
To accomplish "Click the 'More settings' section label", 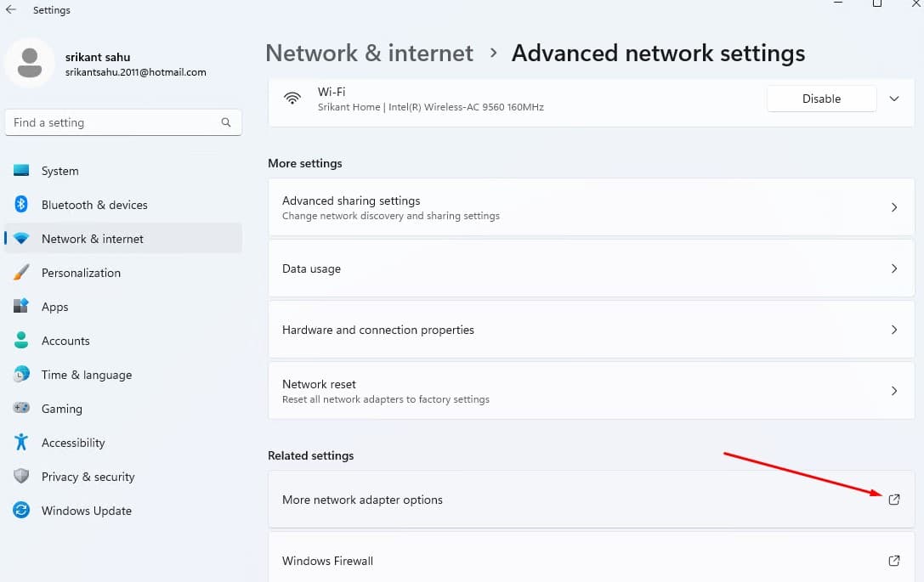I will tap(304, 163).
